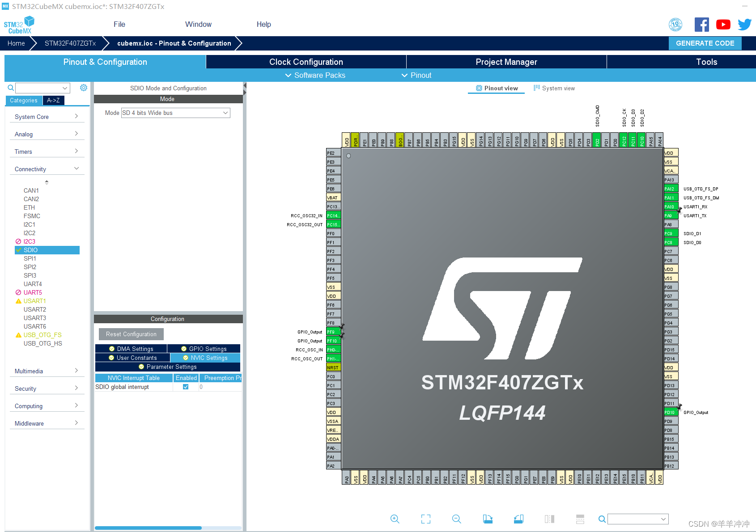Click the STM32CubeMX logo
The height and width of the screenshot is (532, 756).
[19, 25]
